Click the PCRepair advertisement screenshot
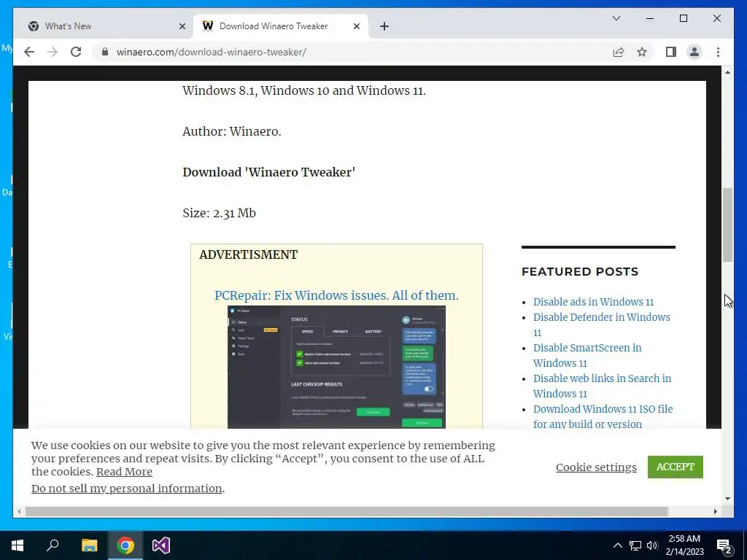This screenshot has width=747, height=560. (x=336, y=367)
